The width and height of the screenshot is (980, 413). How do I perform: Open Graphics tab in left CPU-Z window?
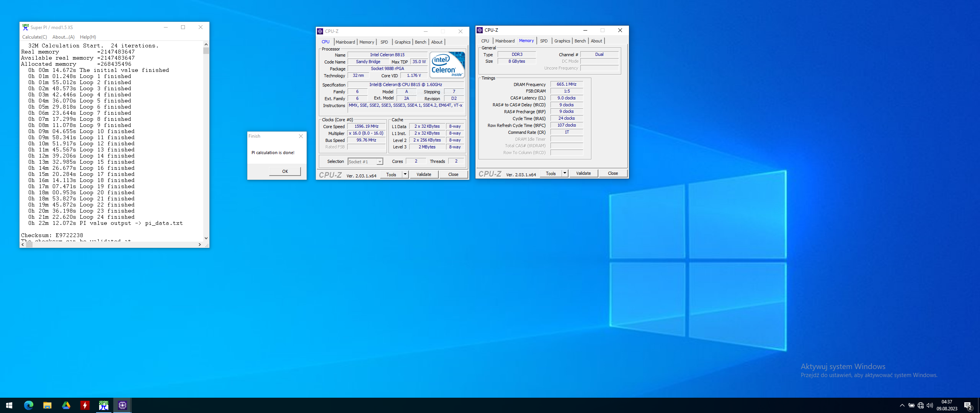click(x=402, y=42)
